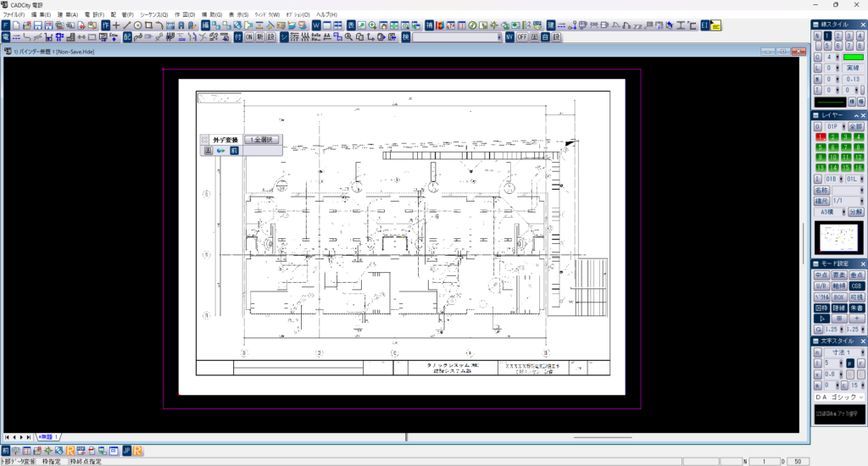
Task: Toggle the ON button in second toolbar row
Action: point(249,37)
